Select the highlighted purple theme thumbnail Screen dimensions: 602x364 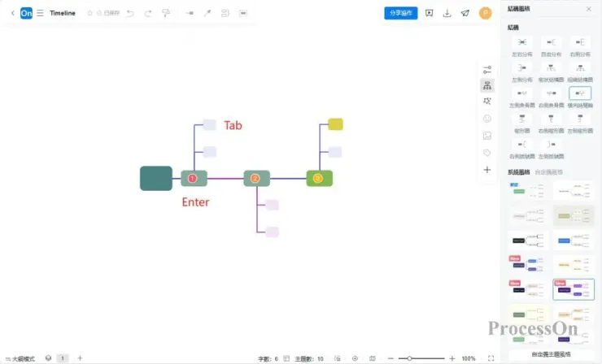(x=574, y=289)
